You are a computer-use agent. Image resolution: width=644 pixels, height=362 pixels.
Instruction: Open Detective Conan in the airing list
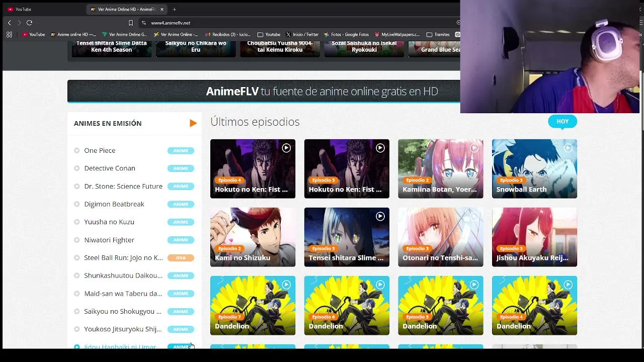110,168
